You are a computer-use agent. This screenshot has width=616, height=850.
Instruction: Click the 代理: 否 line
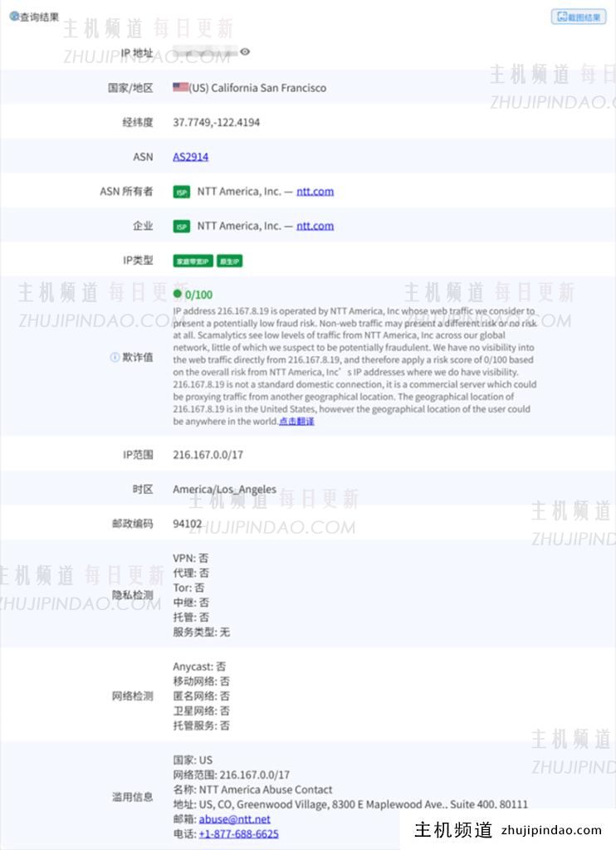191,573
